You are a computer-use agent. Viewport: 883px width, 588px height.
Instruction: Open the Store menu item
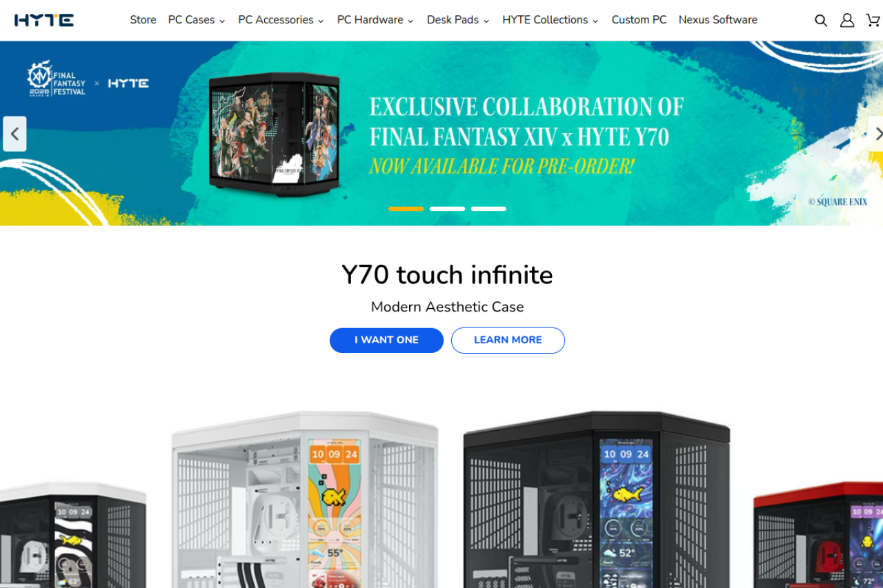tap(143, 20)
